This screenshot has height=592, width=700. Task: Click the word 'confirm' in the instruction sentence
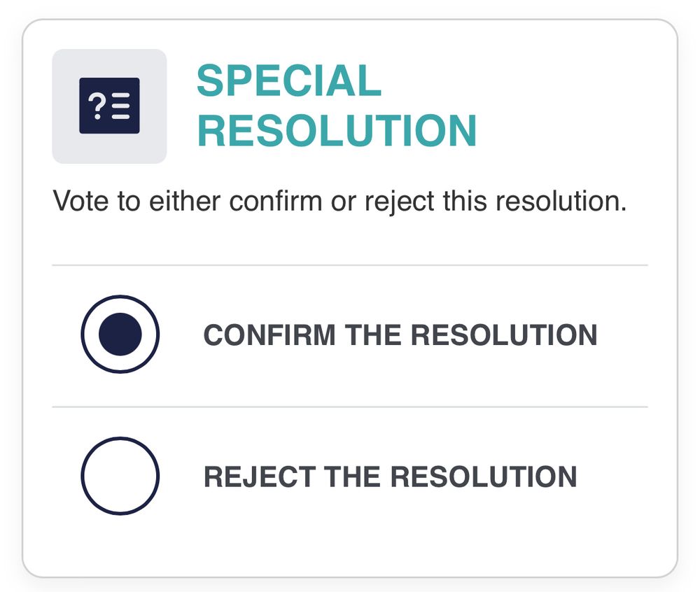(x=275, y=202)
